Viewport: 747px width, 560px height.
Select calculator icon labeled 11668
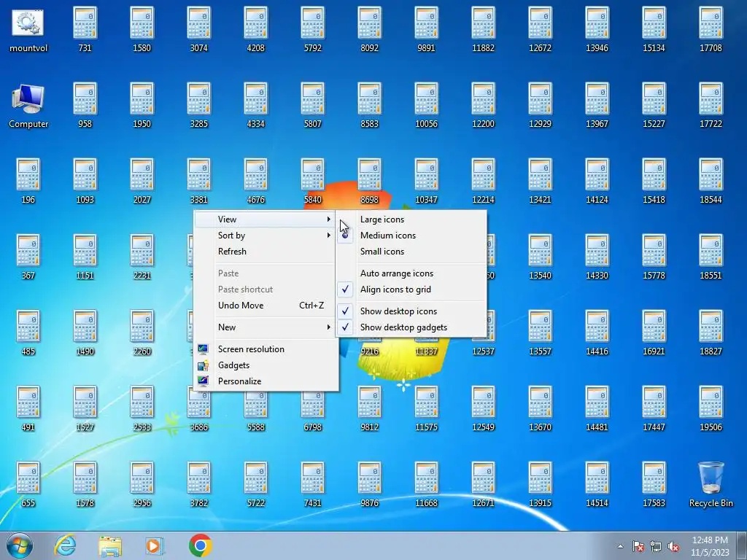pyautogui.click(x=426, y=485)
